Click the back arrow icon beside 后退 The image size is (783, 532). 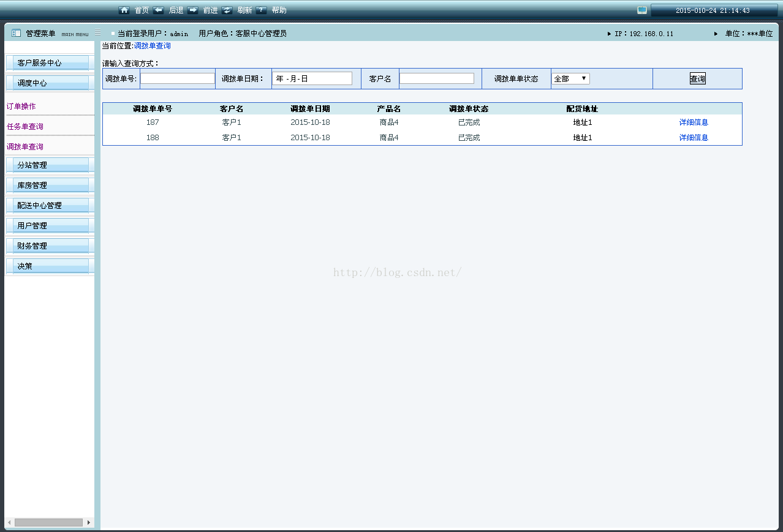[158, 10]
